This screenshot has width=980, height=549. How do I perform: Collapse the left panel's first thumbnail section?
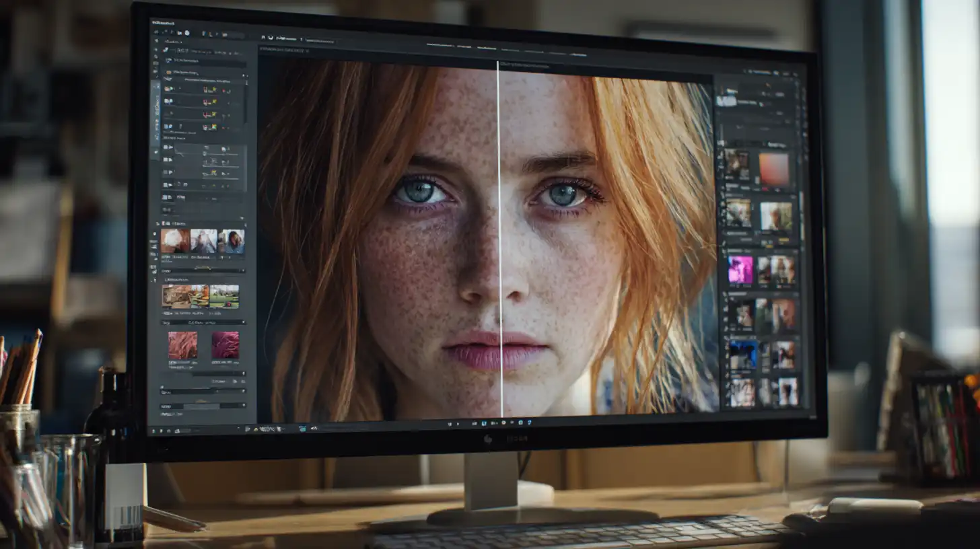(x=159, y=223)
